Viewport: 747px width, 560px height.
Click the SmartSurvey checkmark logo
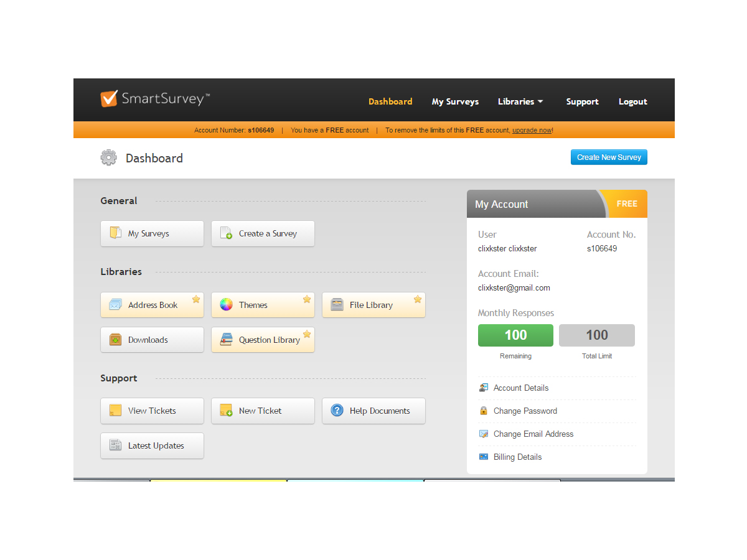[110, 98]
